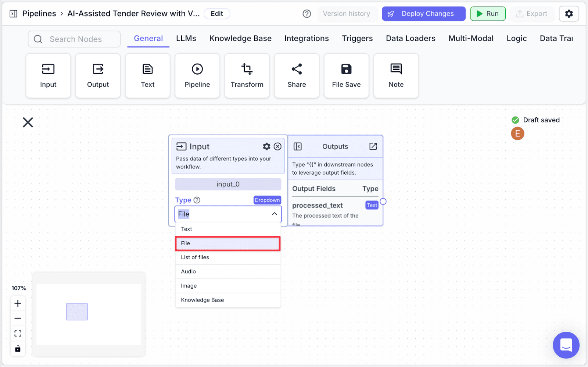Add an Input node from palette
This screenshot has width=588, height=367.
pyautogui.click(x=48, y=76)
